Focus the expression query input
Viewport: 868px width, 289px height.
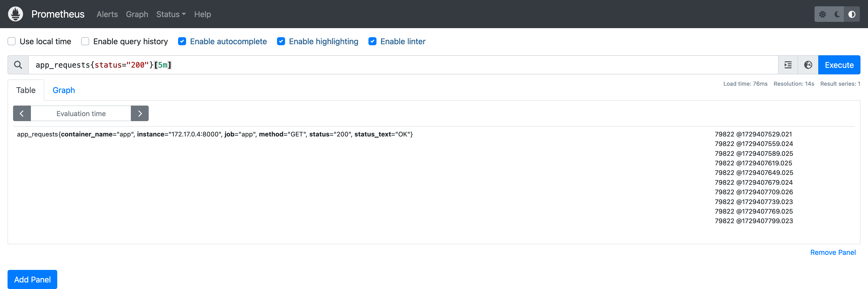[403, 65]
